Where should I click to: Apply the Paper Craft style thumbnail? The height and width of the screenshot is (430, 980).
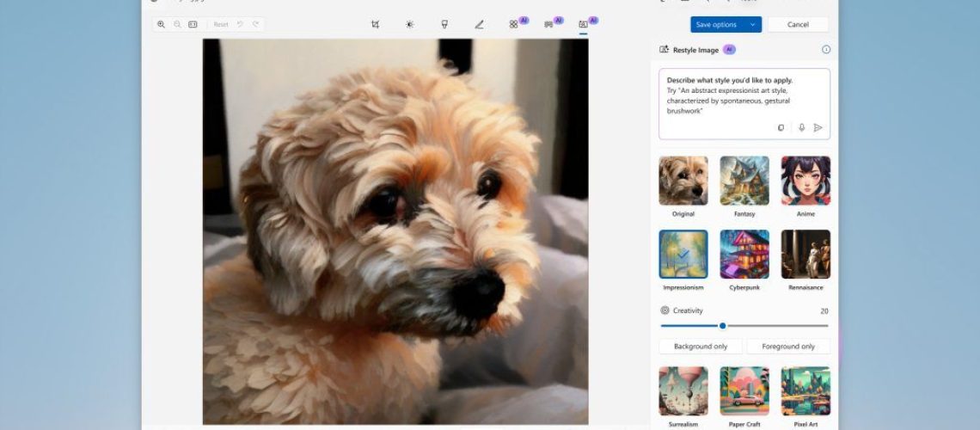tap(744, 391)
